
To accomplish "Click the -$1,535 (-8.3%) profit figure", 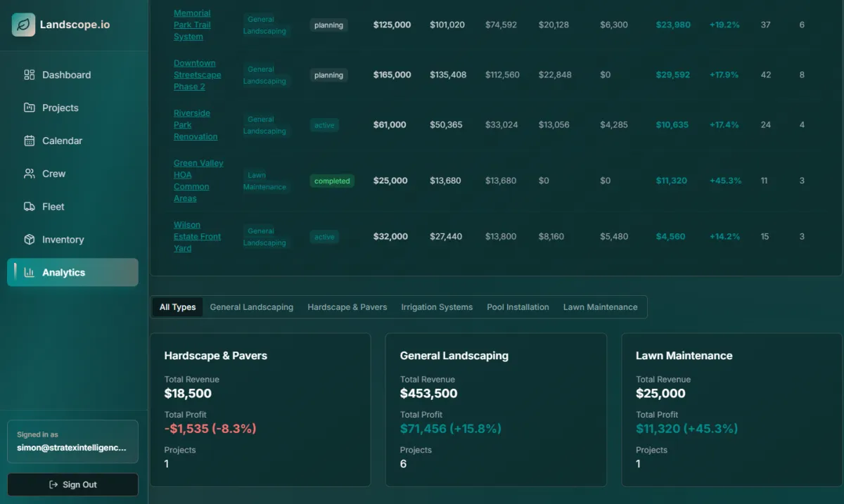I will point(210,429).
